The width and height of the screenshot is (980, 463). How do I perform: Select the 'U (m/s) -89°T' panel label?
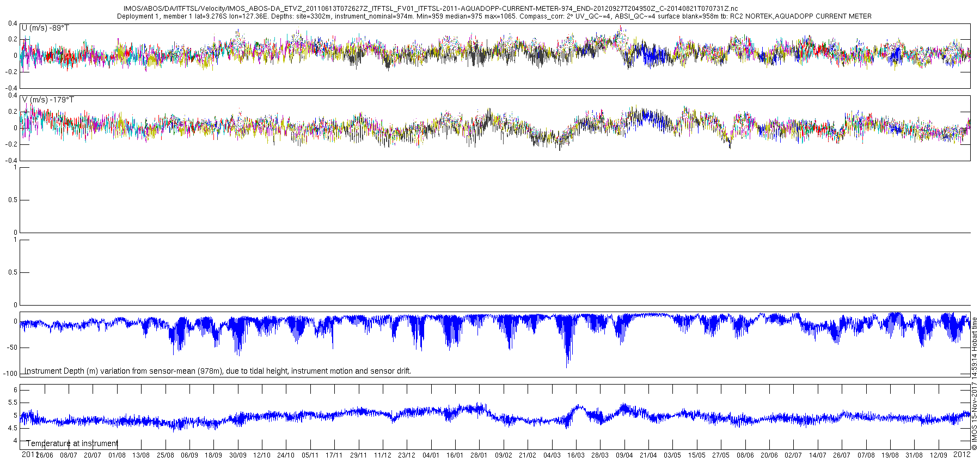(45, 28)
